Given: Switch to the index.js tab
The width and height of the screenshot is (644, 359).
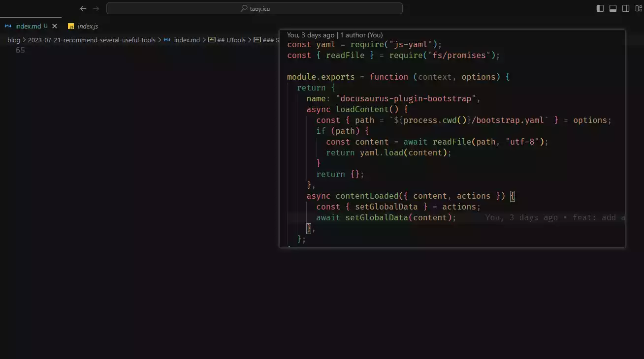Looking at the screenshot, I should [x=88, y=27].
